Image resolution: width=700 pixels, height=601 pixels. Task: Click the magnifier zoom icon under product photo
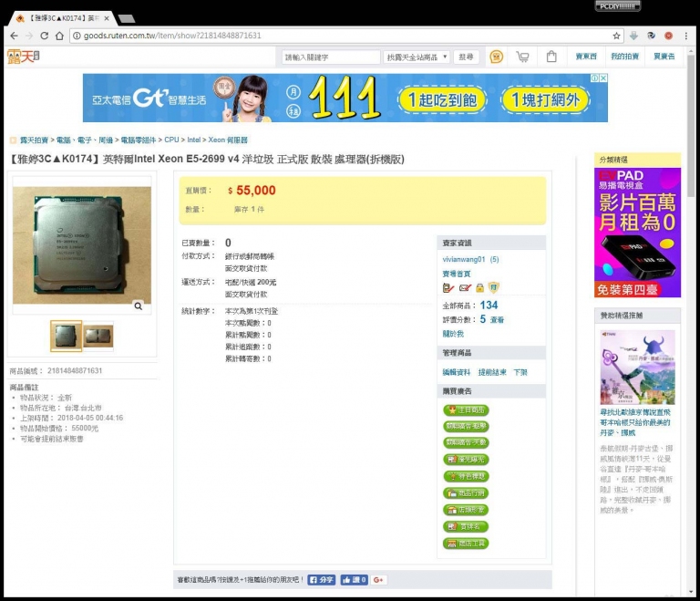pyautogui.click(x=139, y=306)
